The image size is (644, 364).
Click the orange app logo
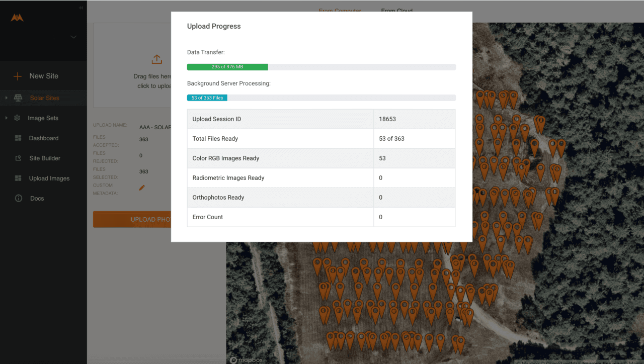pyautogui.click(x=17, y=18)
